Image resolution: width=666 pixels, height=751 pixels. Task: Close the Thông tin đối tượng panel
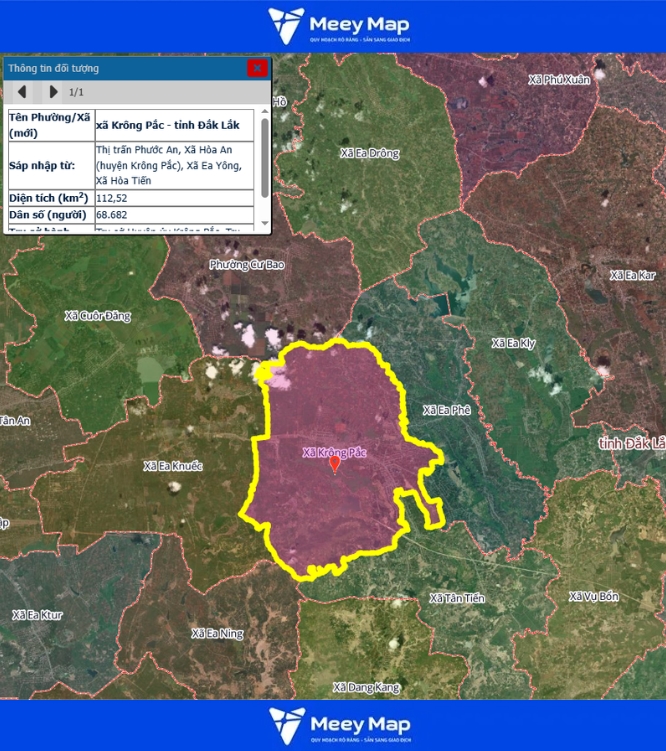pos(257,68)
